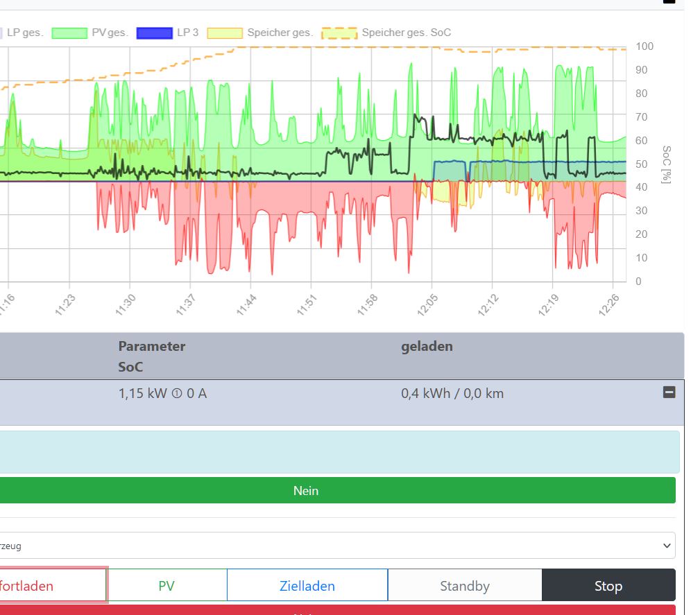Click the phase count icon beside 1,15 kW
Screen dimensions: 700x615
(176, 394)
